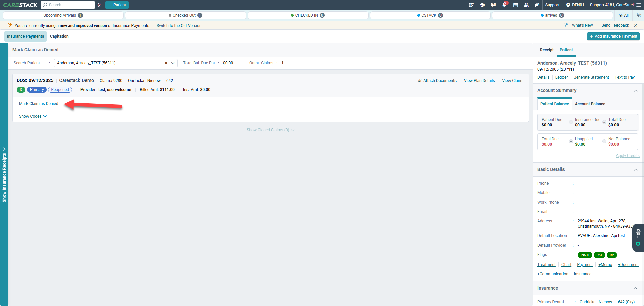Open the hamburger menu icon

(638, 5)
